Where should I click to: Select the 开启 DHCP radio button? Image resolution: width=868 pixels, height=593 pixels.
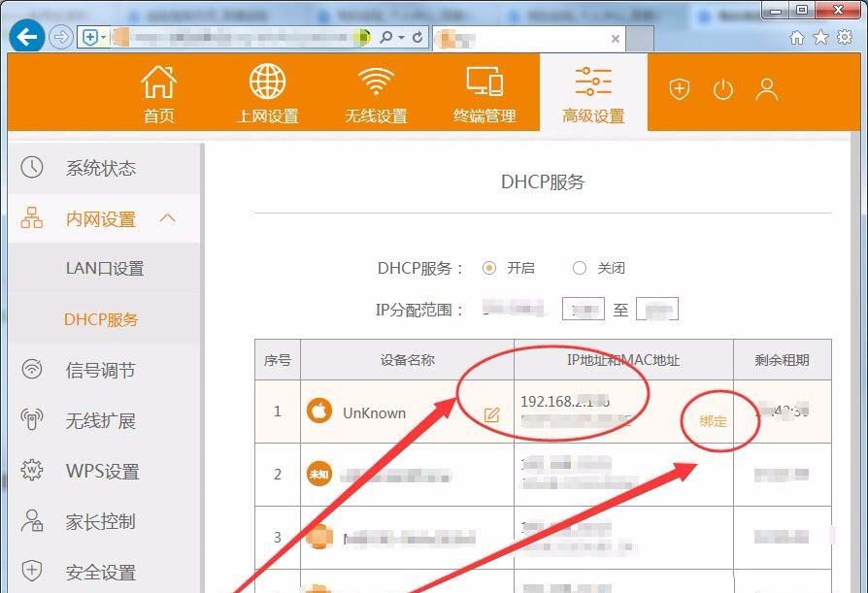[489, 268]
